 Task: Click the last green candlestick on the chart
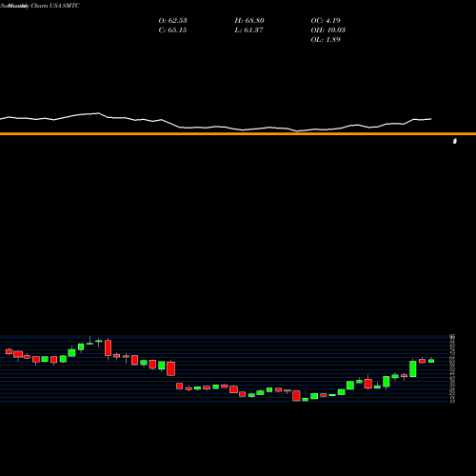coord(431,361)
